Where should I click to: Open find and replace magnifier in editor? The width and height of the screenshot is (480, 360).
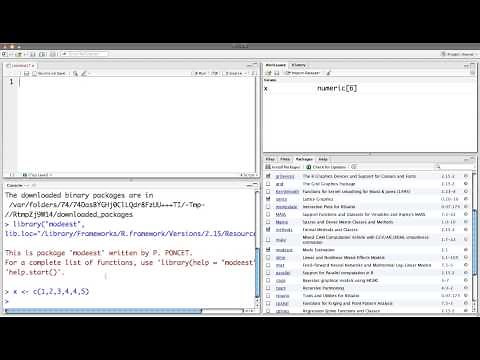[x=75, y=73]
